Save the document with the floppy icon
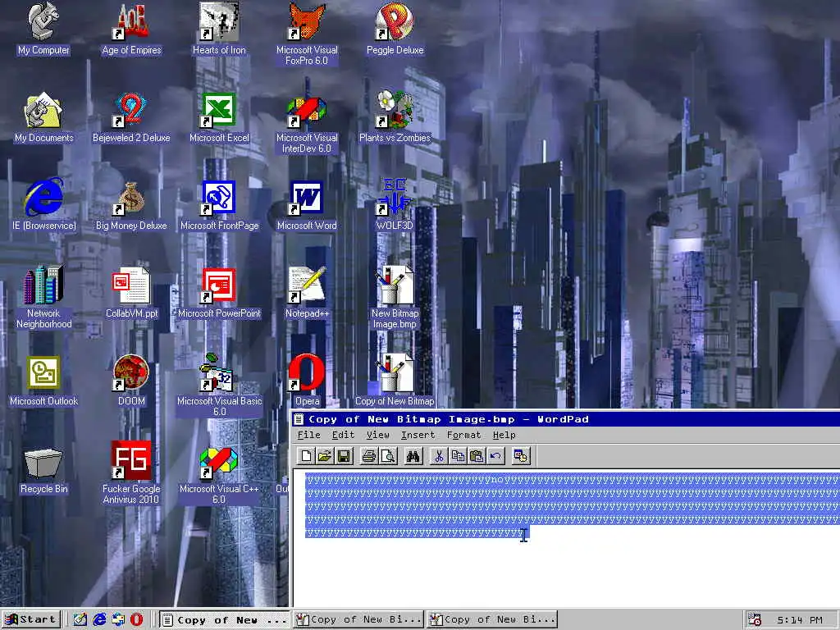Viewport: 840px width, 630px height. 344,456
